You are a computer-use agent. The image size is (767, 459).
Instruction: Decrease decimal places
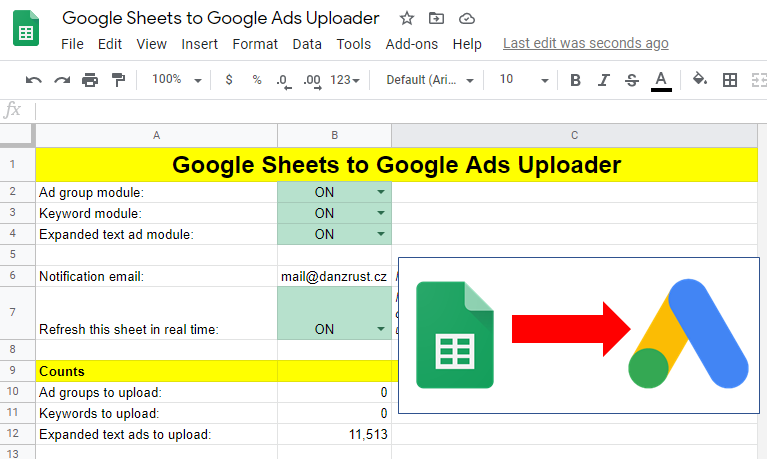(x=284, y=81)
